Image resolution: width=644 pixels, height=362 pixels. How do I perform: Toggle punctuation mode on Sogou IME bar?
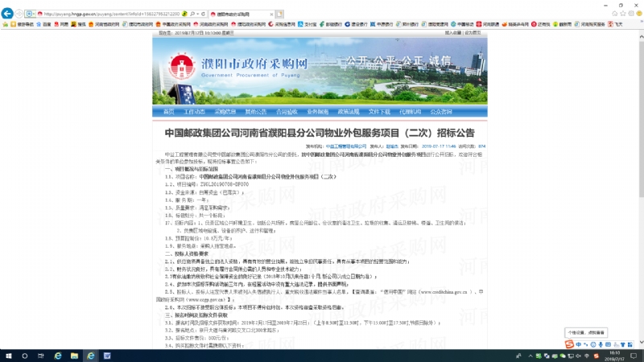tap(586, 344)
